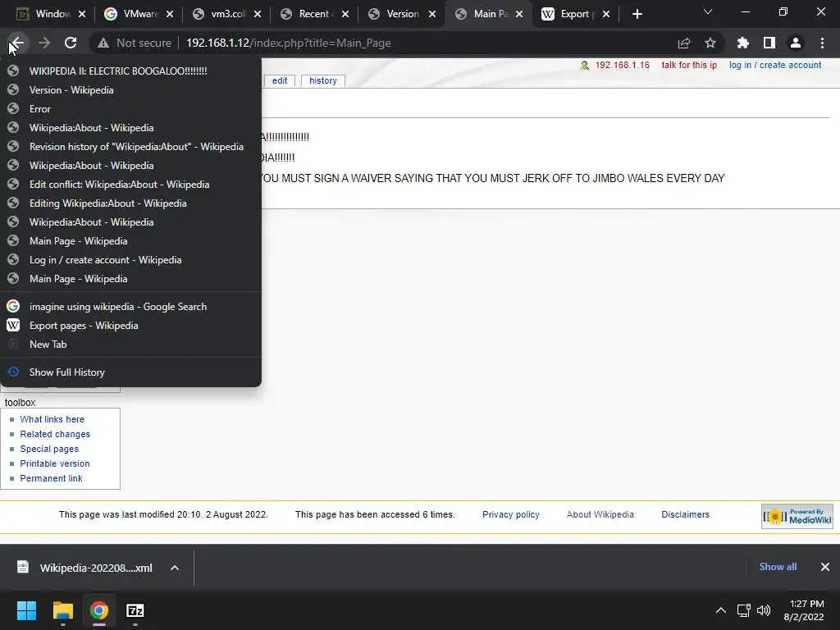Screen dimensions: 840x630
Task: Open the wiki history tab
Action: point(323,80)
